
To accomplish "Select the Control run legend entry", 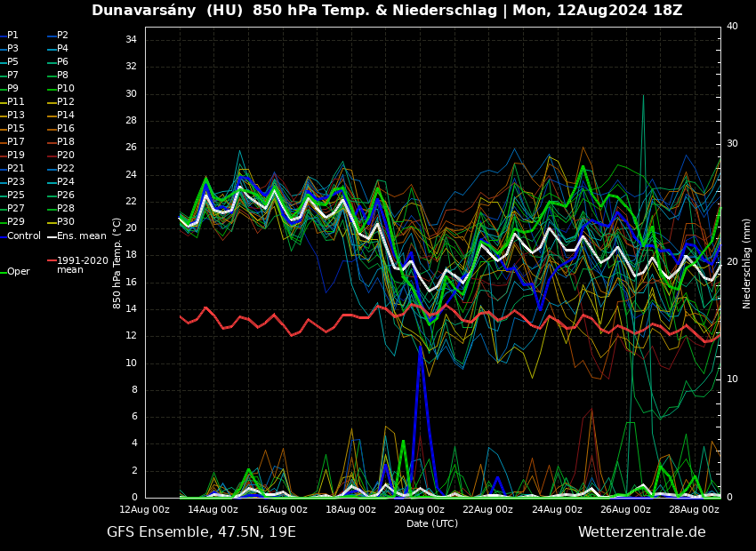I will point(23,236).
